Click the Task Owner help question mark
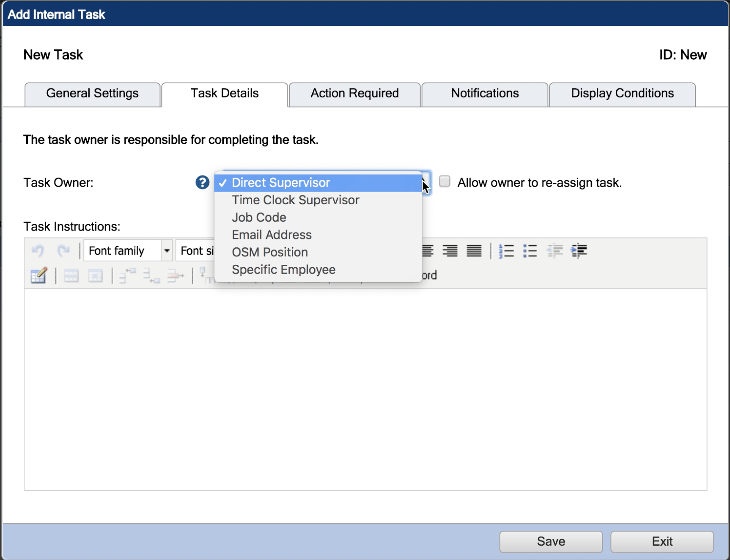The height and width of the screenshot is (560, 730). click(x=202, y=182)
